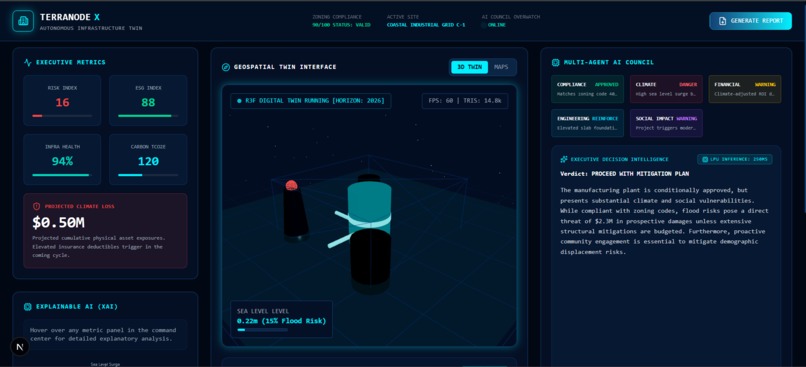
Task: Click the teal cylinder in the 3D twin
Action: 369,206
